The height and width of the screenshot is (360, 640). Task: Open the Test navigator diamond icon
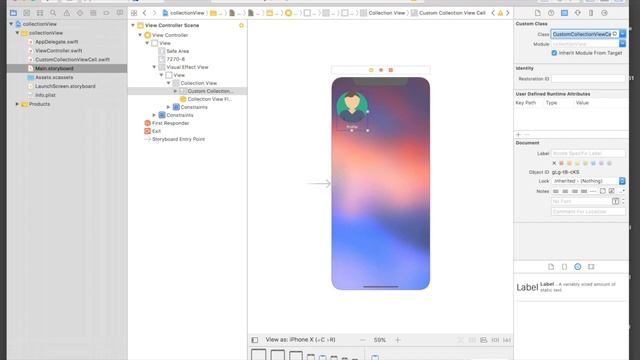pos(80,13)
